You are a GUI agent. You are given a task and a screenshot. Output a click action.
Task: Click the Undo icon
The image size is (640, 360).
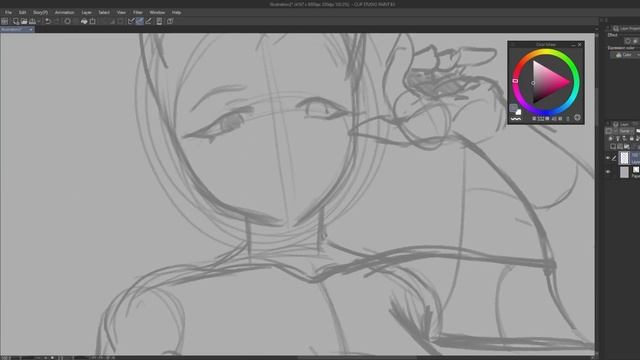[48, 21]
